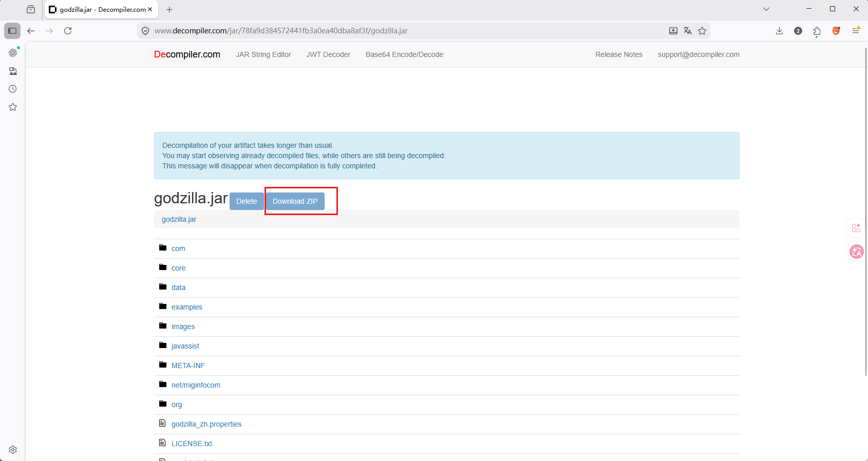This screenshot has width=868, height=461.
Task: Open the bookmarks sidebar star icon
Action: (x=13, y=107)
